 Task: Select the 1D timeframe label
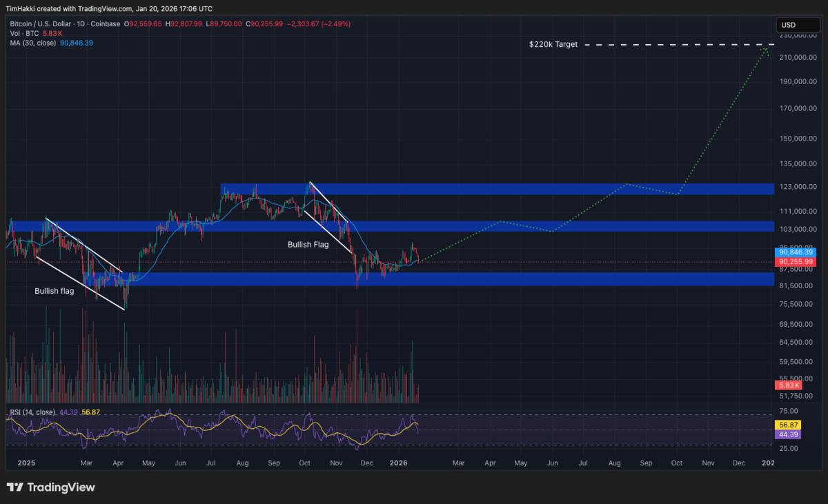coord(81,23)
